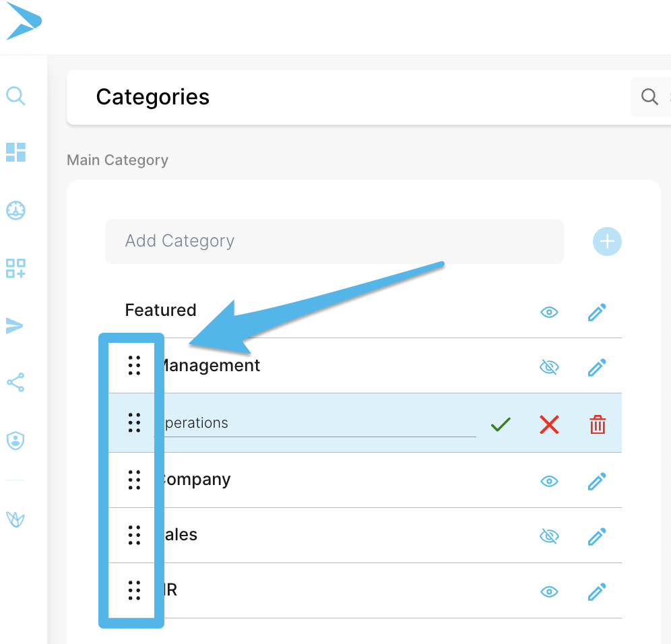
Task: Show the hidden Management category
Action: click(x=550, y=367)
